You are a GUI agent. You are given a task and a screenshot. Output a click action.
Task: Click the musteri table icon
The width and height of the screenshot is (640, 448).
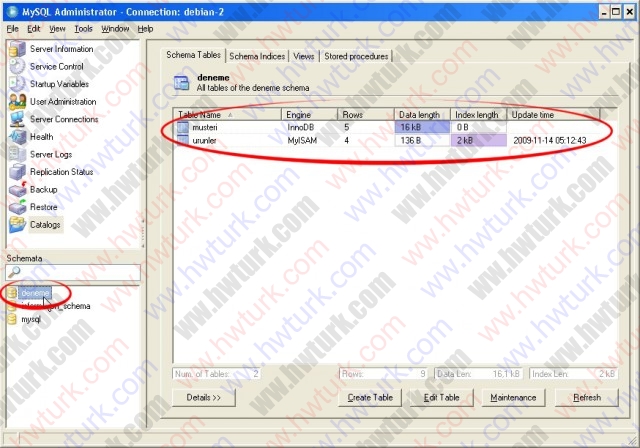tap(182, 127)
